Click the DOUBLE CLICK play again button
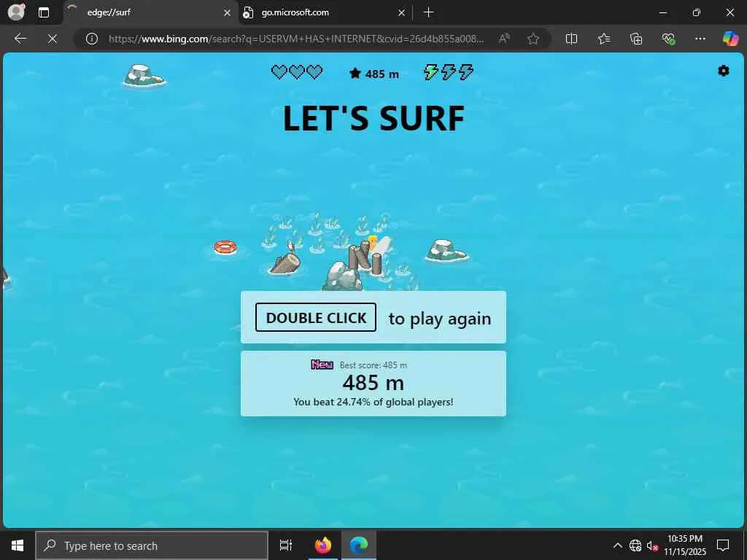This screenshot has height=560, width=747. pos(316,317)
